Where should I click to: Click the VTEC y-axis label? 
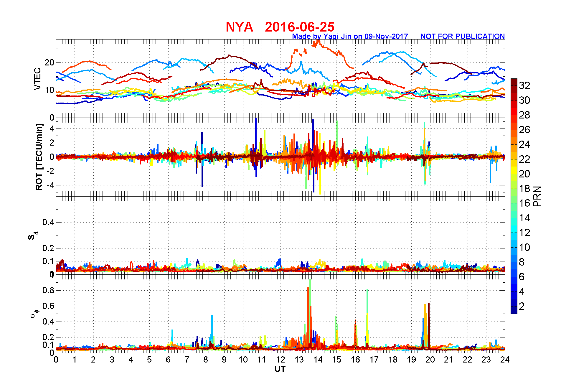(37, 79)
